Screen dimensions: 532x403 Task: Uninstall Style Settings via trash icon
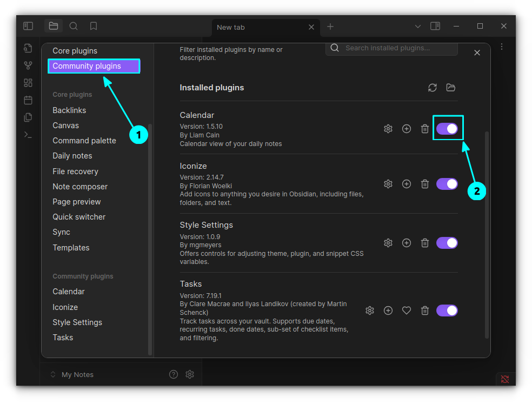(x=425, y=243)
